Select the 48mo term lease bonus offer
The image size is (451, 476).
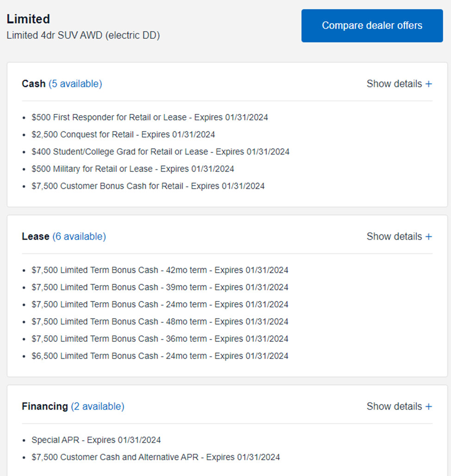[160, 321]
